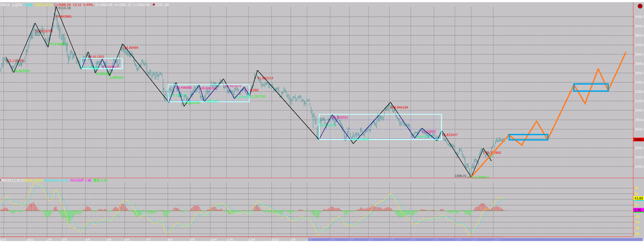The image size is (644, 242).
Task: Click the 2288.01 low price label
Action: pyautogui.click(x=460, y=176)
